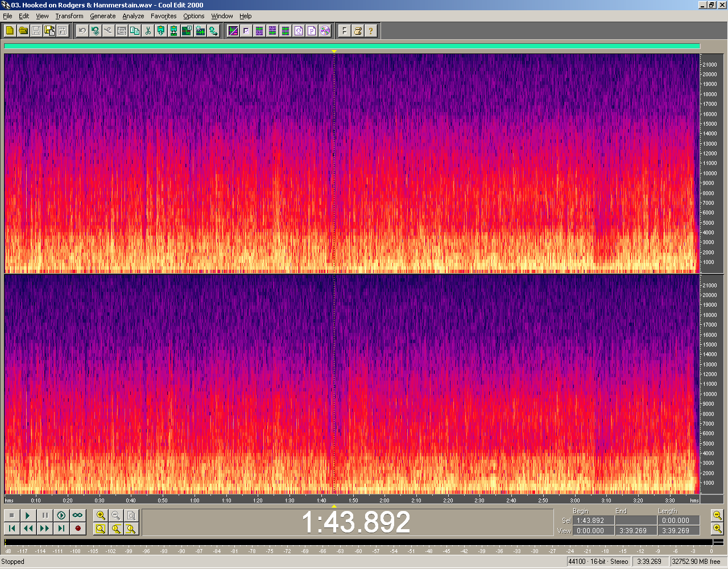The width and height of the screenshot is (728, 569).
Task: Click the Open file folder icon
Action: (x=23, y=31)
